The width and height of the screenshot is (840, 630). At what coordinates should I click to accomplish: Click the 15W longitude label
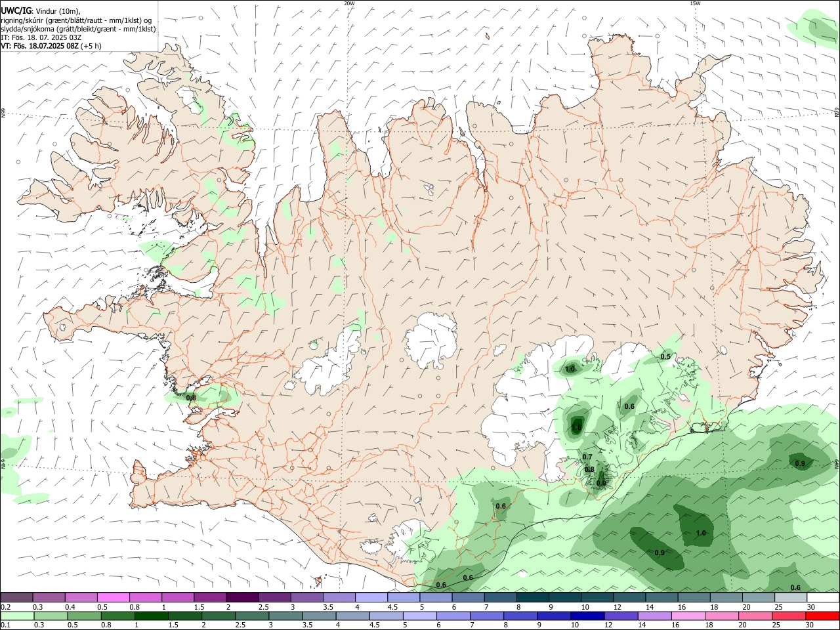695,3
